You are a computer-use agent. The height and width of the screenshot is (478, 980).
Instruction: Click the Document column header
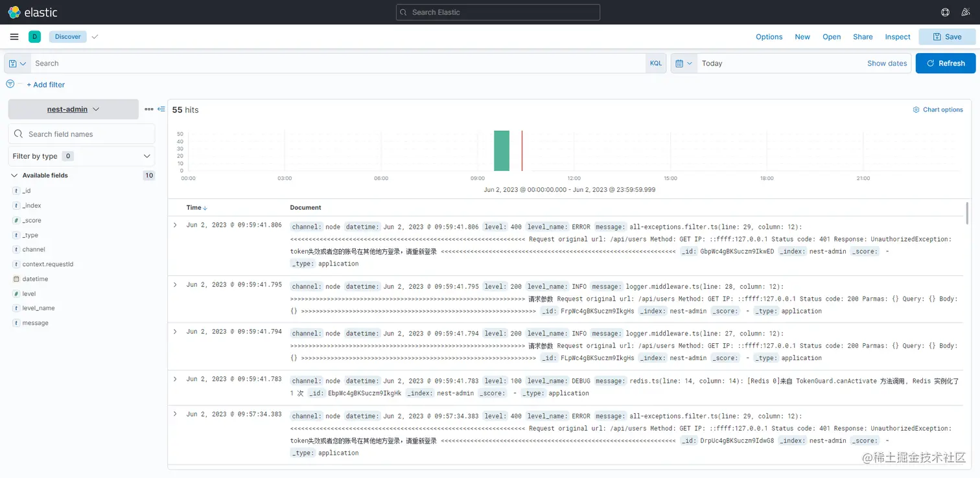(306, 208)
